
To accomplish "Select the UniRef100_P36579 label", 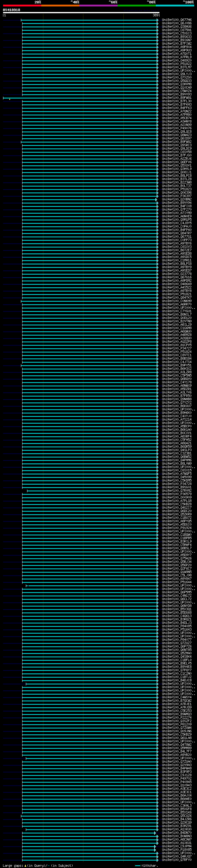I will [177, 494].
